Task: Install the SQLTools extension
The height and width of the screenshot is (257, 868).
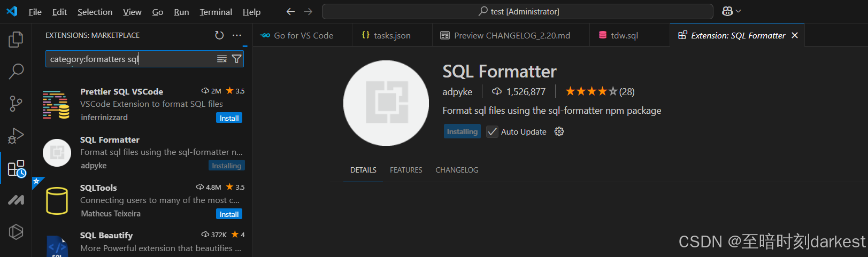Action: tap(229, 214)
